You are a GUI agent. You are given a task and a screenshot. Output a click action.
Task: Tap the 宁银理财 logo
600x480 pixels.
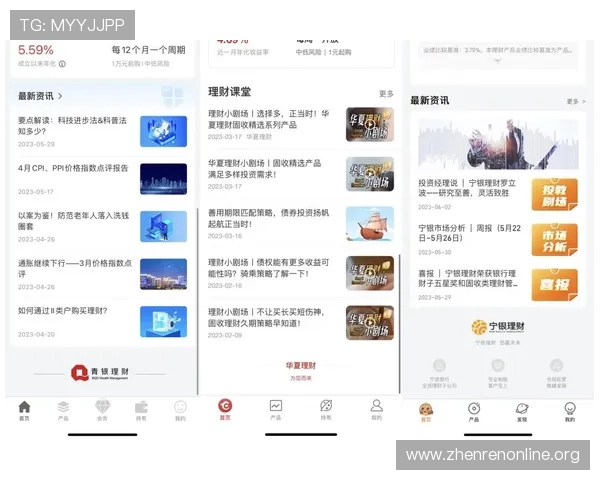[498, 327]
